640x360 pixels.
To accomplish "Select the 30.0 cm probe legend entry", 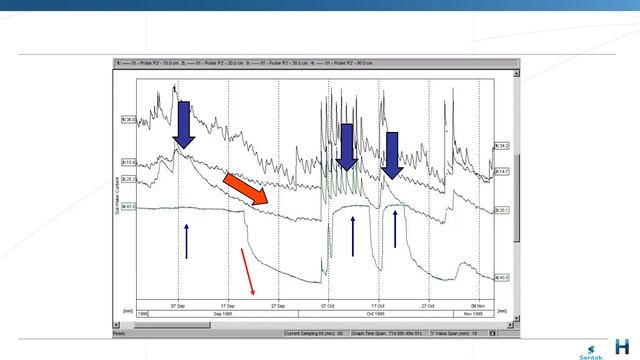I will point(278,63).
